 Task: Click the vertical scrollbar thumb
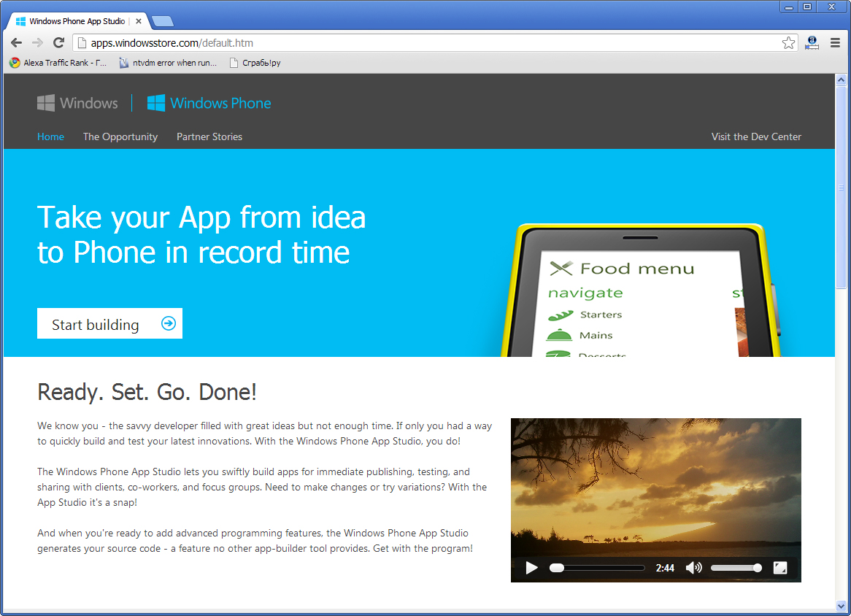(x=842, y=188)
